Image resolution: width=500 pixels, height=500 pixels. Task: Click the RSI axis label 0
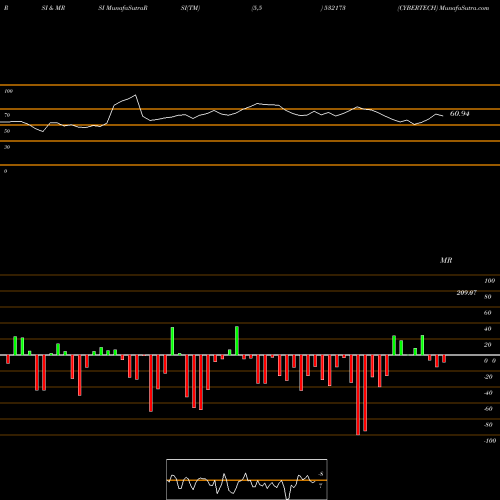click(5, 171)
